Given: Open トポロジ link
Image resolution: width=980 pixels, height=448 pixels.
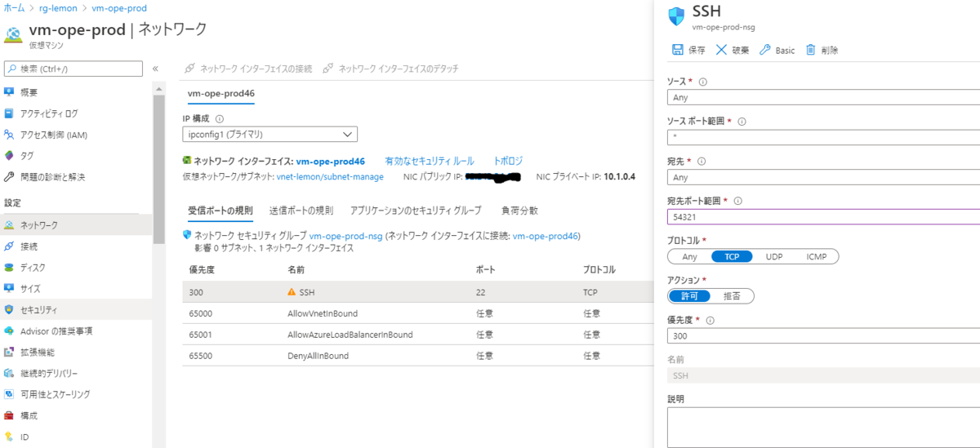Looking at the screenshot, I should click(x=508, y=161).
